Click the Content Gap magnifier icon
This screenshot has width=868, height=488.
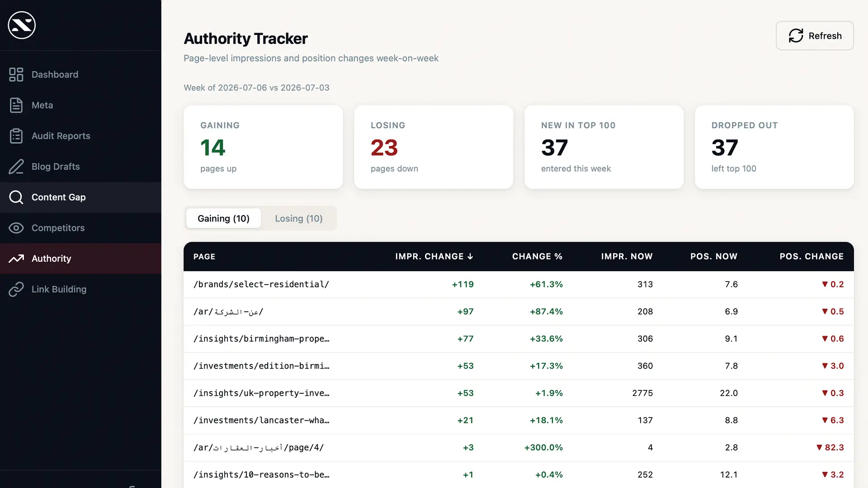click(x=16, y=197)
